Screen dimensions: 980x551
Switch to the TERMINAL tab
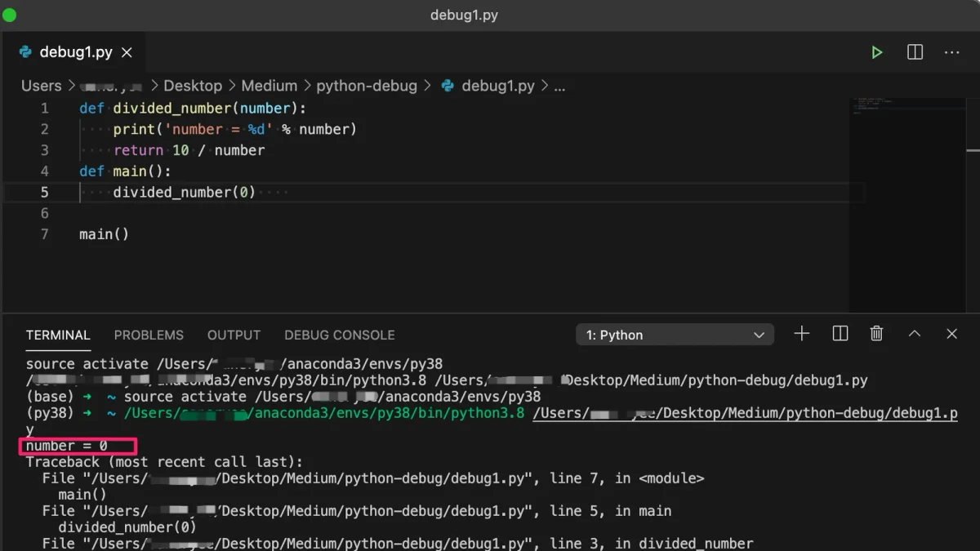pyautogui.click(x=58, y=335)
